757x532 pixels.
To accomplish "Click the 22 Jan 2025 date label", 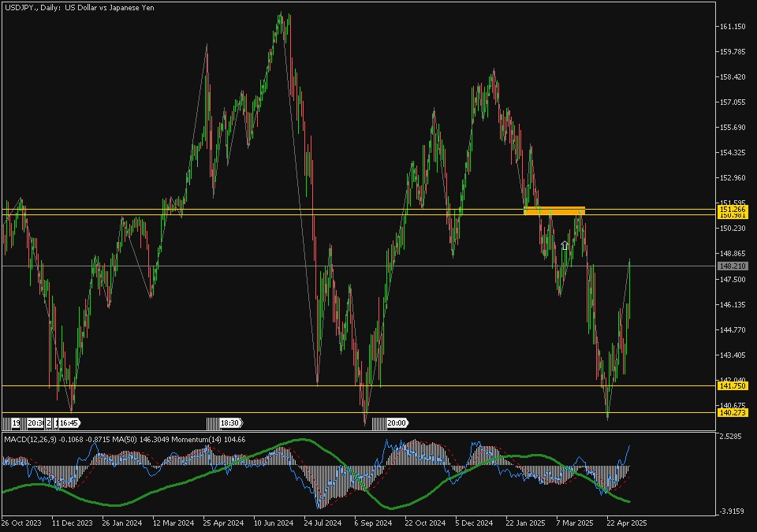I will click(525, 523).
